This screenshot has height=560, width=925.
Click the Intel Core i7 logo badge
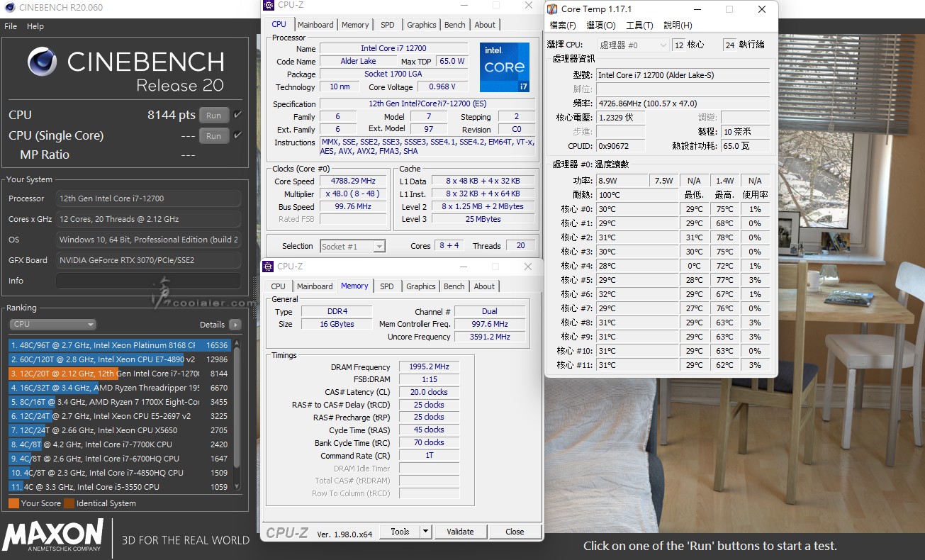point(505,67)
